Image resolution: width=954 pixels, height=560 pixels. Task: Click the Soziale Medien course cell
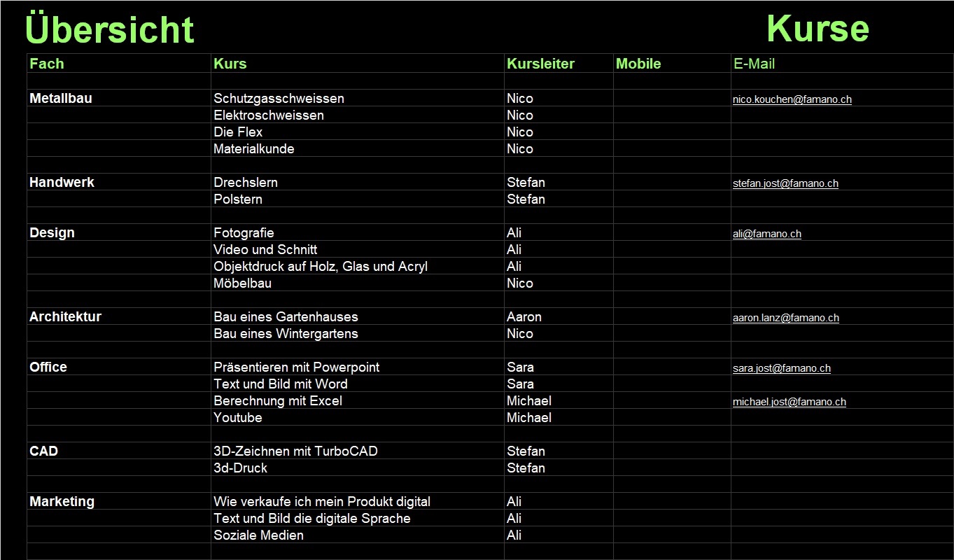click(258, 535)
